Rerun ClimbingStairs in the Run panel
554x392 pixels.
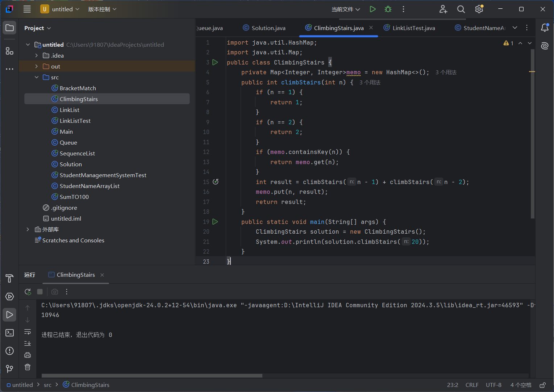click(28, 292)
